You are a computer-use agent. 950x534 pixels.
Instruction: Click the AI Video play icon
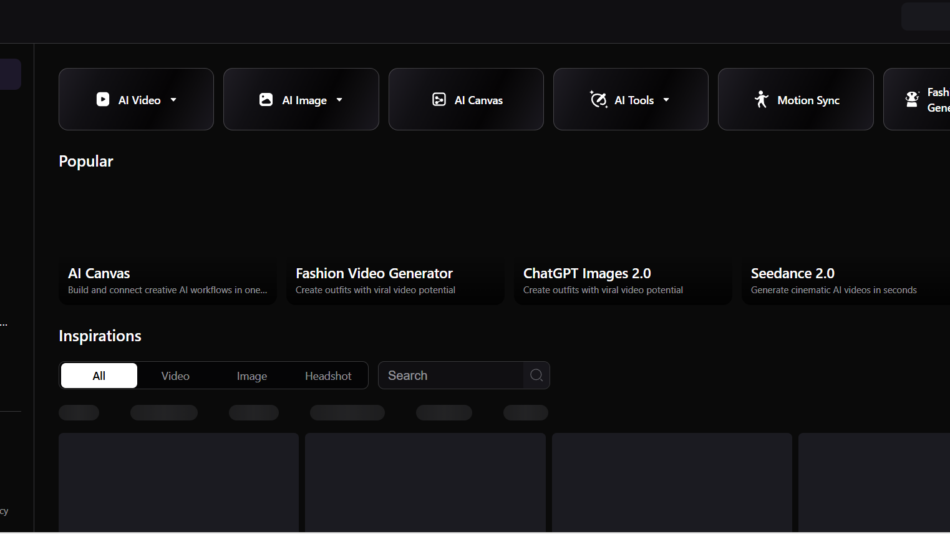click(103, 99)
